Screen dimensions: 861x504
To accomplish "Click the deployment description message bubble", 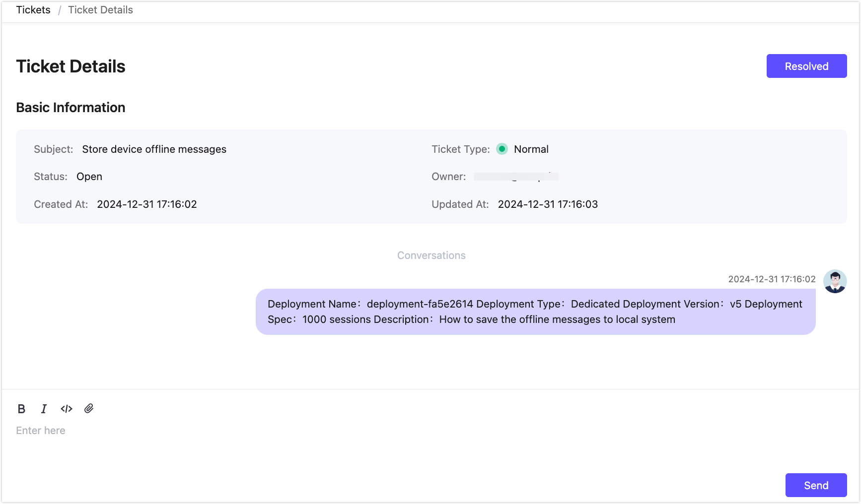I will pyautogui.click(x=535, y=312).
